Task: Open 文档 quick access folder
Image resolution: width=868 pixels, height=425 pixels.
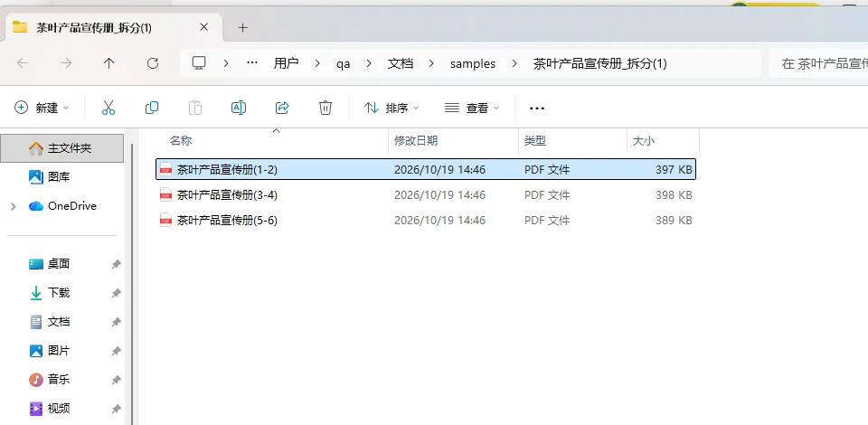Action: (x=58, y=322)
